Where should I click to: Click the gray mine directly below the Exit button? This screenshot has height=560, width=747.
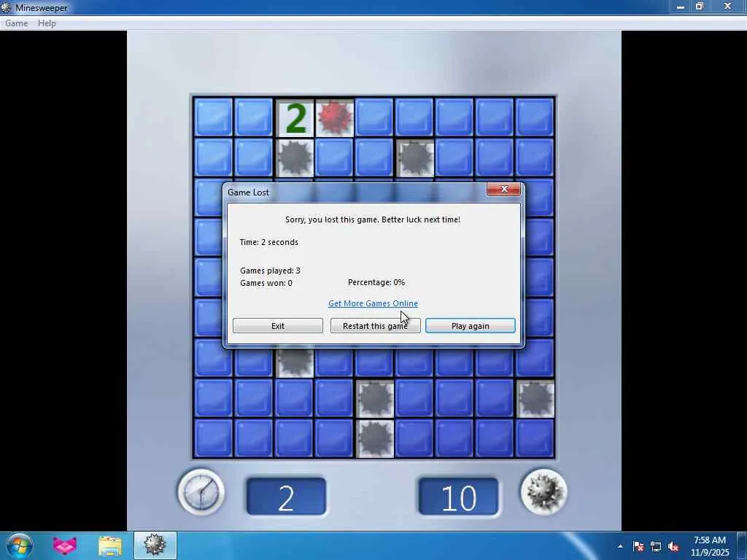[x=295, y=362]
